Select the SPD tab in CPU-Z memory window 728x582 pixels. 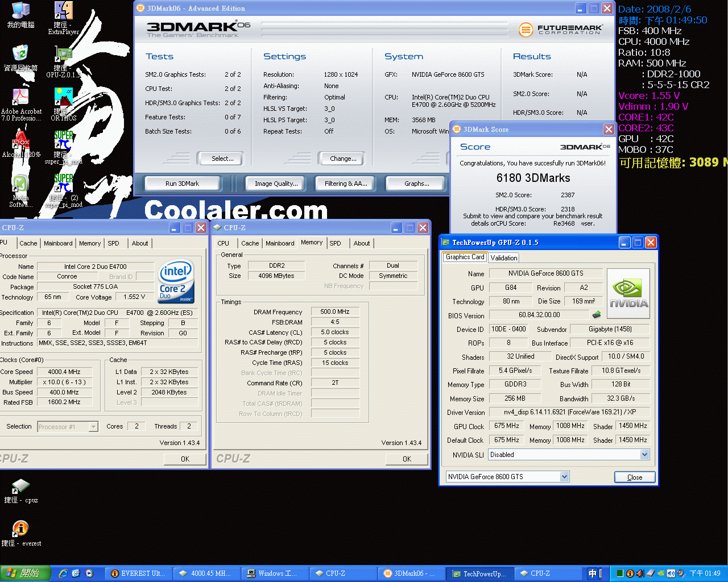(x=336, y=243)
